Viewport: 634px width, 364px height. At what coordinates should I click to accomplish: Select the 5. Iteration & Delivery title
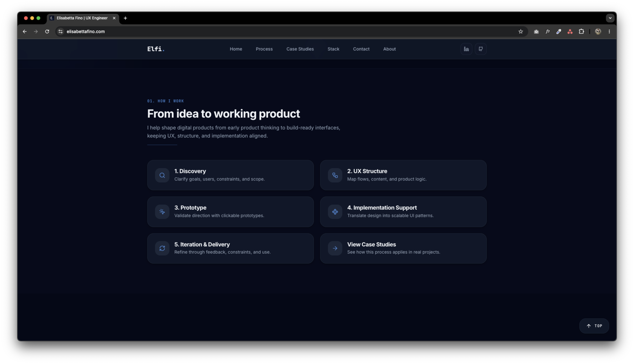(x=202, y=245)
